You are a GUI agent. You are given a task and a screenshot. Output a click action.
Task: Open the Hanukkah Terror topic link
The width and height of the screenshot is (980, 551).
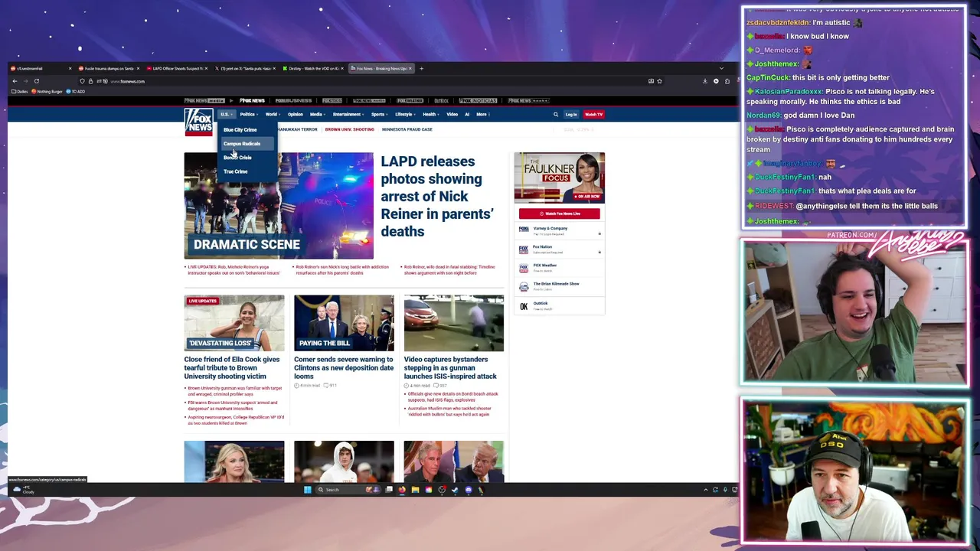click(x=298, y=129)
